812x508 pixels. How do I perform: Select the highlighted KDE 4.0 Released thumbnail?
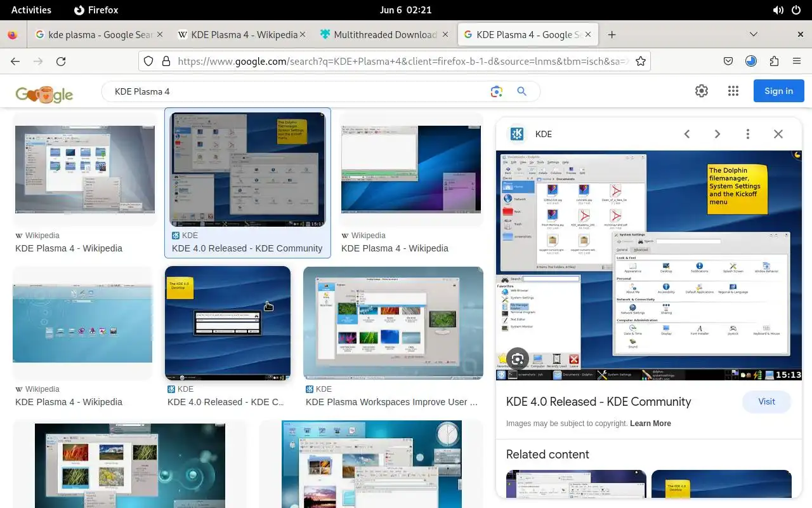247,170
